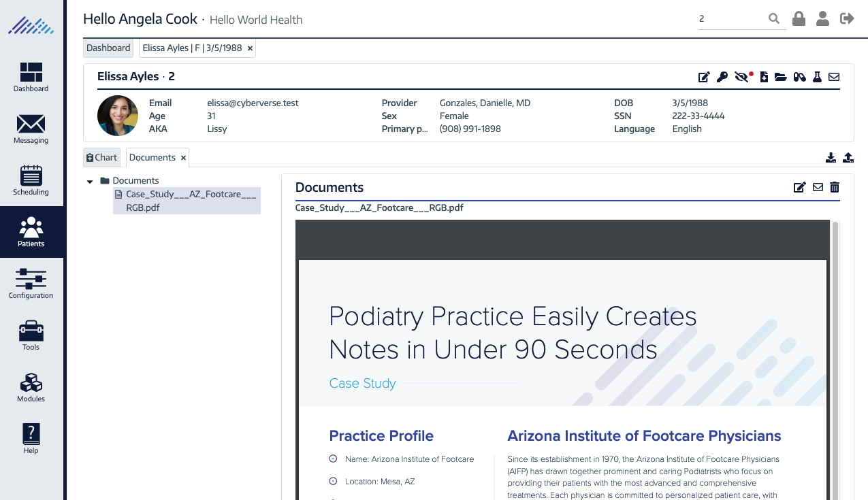The height and width of the screenshot is (500, 868).
Task: Click the file name heading above viewer
Action: click(x=379, y=207)
